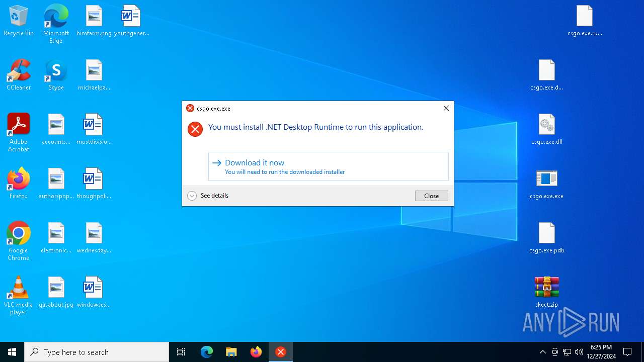
Task: Switch to csgo.exe.exe error taskbar item
Action: tap(281, 352)
